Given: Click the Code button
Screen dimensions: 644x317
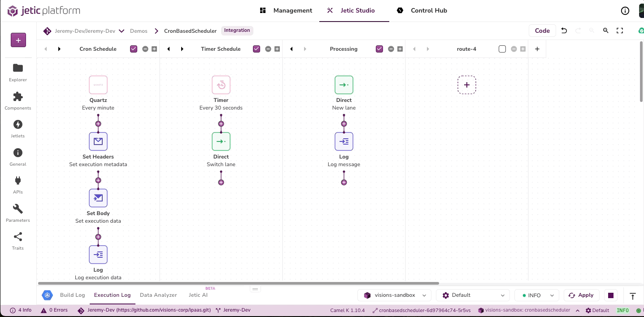Looking at the screenshot, I should coord(542,31).
